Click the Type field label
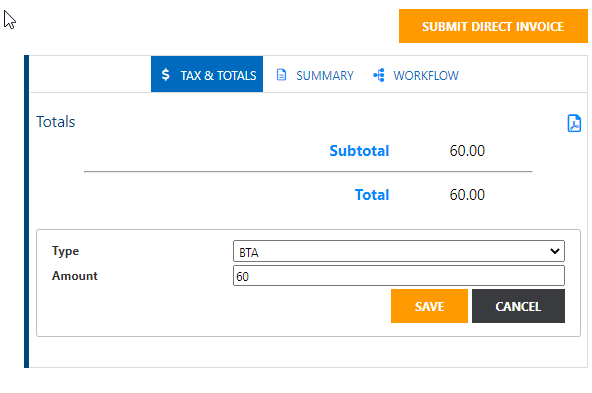592x393 pixels. [65, 251]
